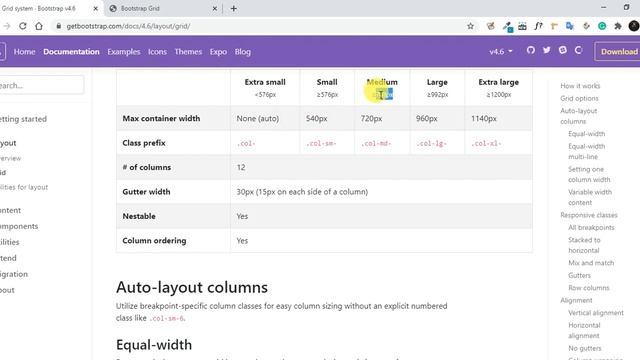Open the screenshot capture extension icon

click(x=522, y=26)
